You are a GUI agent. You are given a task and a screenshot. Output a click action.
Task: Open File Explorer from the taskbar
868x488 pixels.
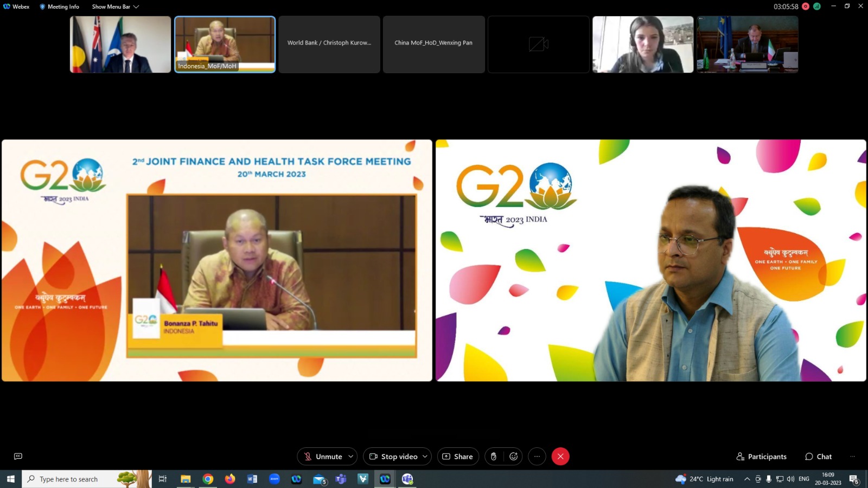click(186, 479)
